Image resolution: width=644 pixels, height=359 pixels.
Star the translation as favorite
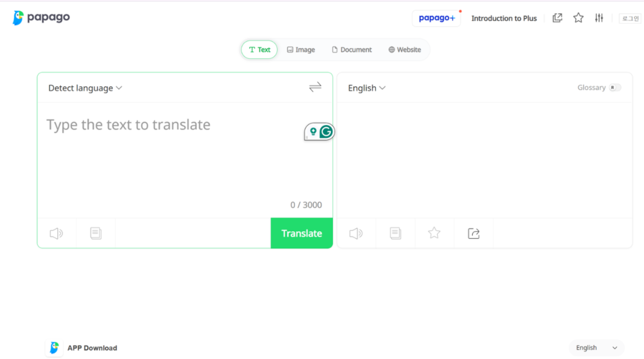(434, 232)
